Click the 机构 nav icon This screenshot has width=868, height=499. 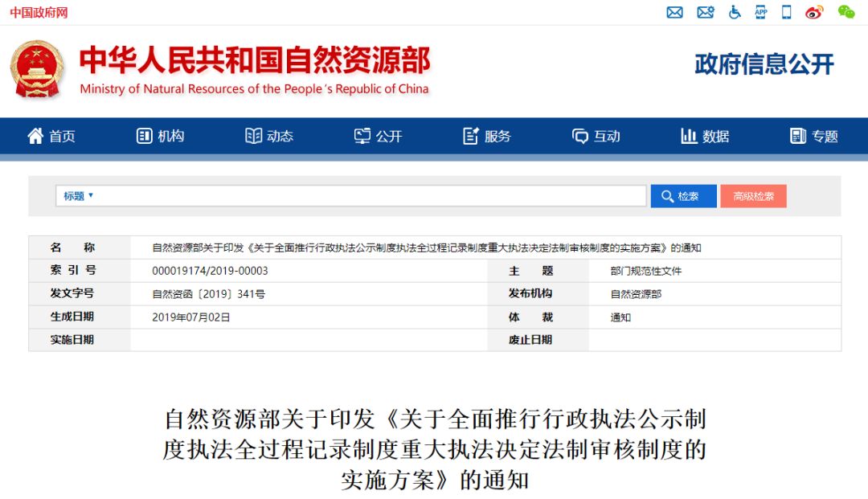coord(144,136)
